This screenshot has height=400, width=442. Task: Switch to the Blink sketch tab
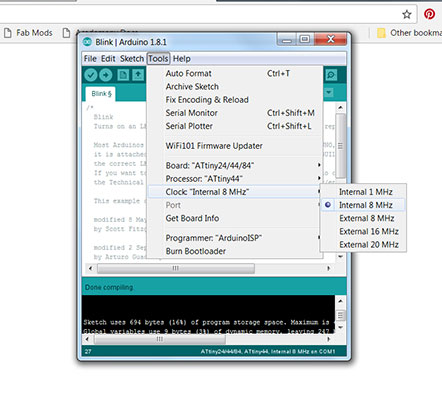click(101, 94)
